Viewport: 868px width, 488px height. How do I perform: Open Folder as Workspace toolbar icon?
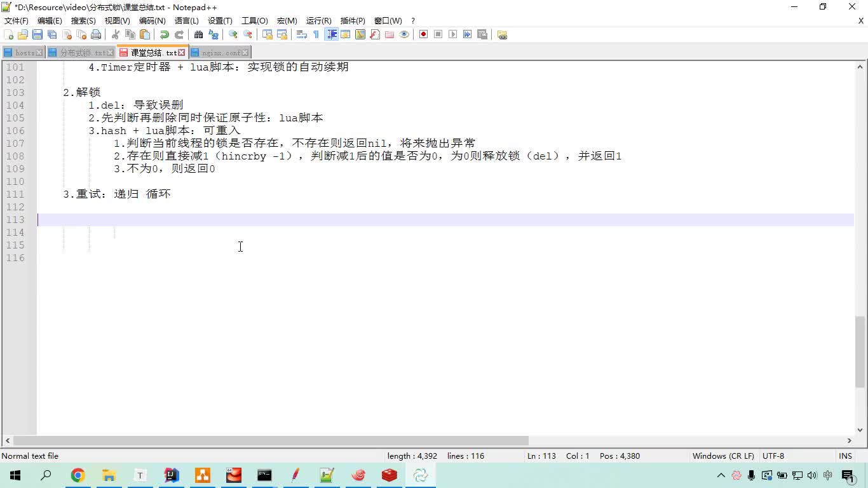(x=390, y=34)
